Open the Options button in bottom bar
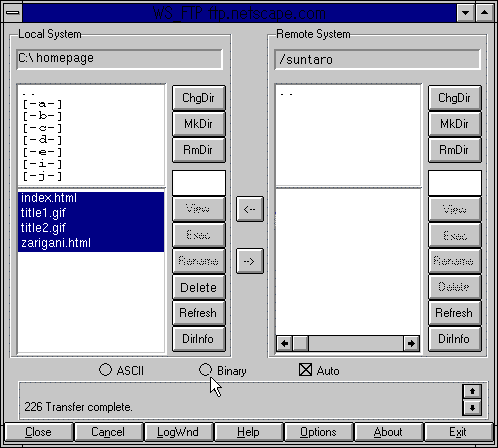The image size is (498, 448). pos(318,432)
